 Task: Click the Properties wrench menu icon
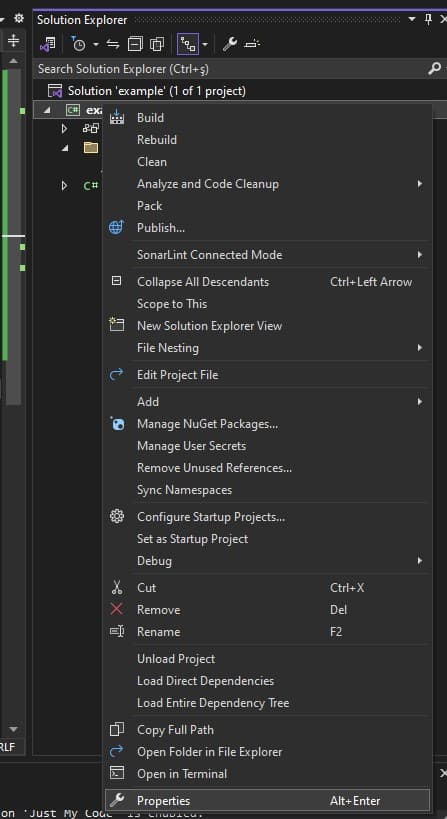(x=117, y=800)
